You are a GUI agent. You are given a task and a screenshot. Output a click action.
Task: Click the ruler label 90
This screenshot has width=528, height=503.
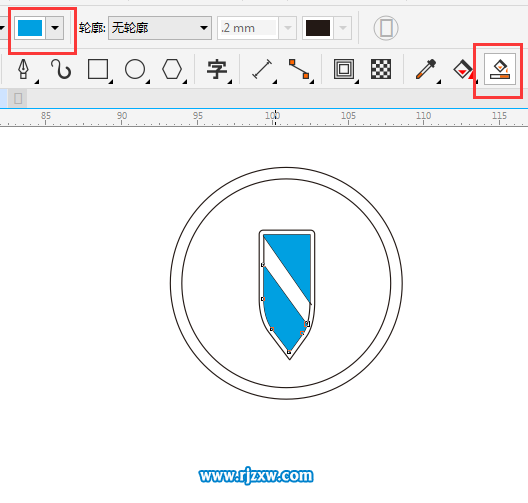coord(122,116)
